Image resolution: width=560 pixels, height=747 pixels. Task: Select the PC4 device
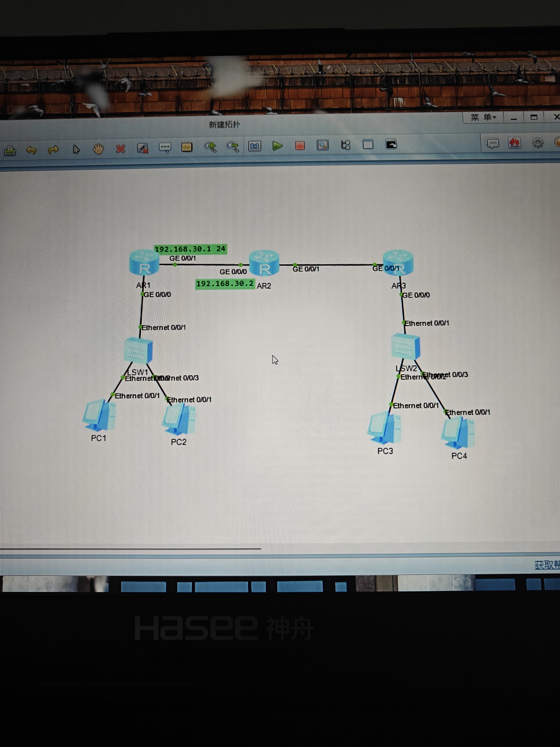pyautogui.click(x=458, y=433)
